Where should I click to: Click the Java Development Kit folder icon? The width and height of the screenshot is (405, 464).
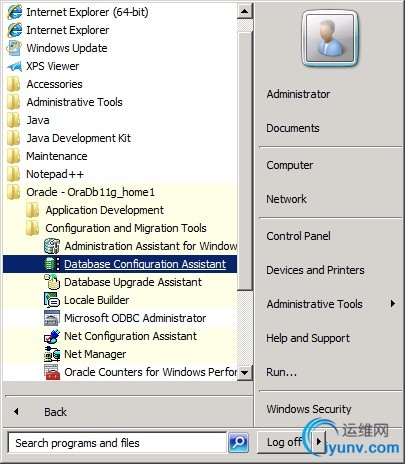pos(14,138)
